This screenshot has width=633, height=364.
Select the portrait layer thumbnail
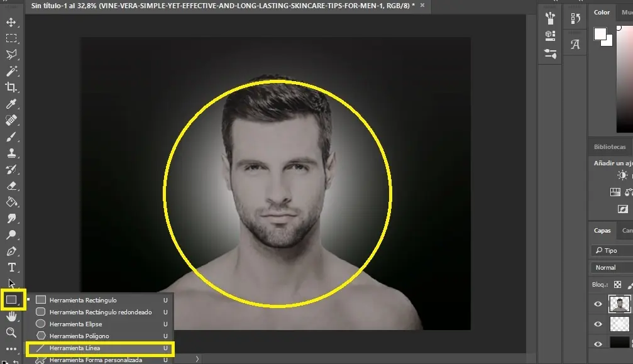coord(619,304)
